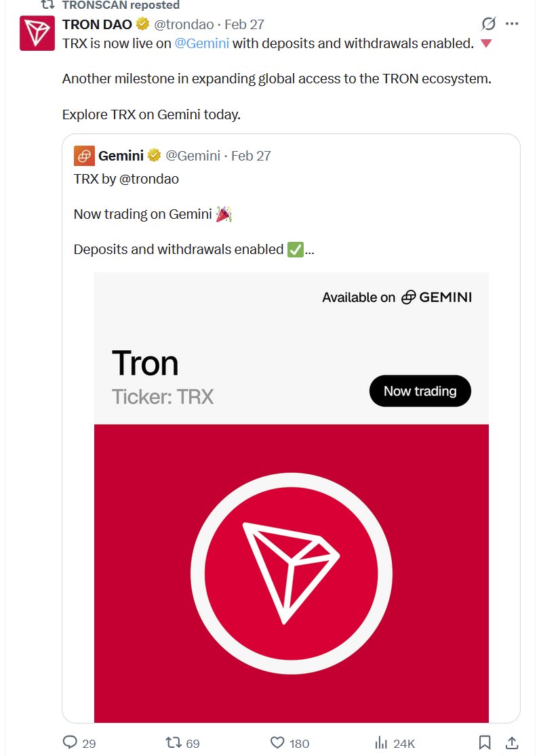Click the Gemini name in quoted post
Viewport: 541px width, 756px height.
point(121,156)
